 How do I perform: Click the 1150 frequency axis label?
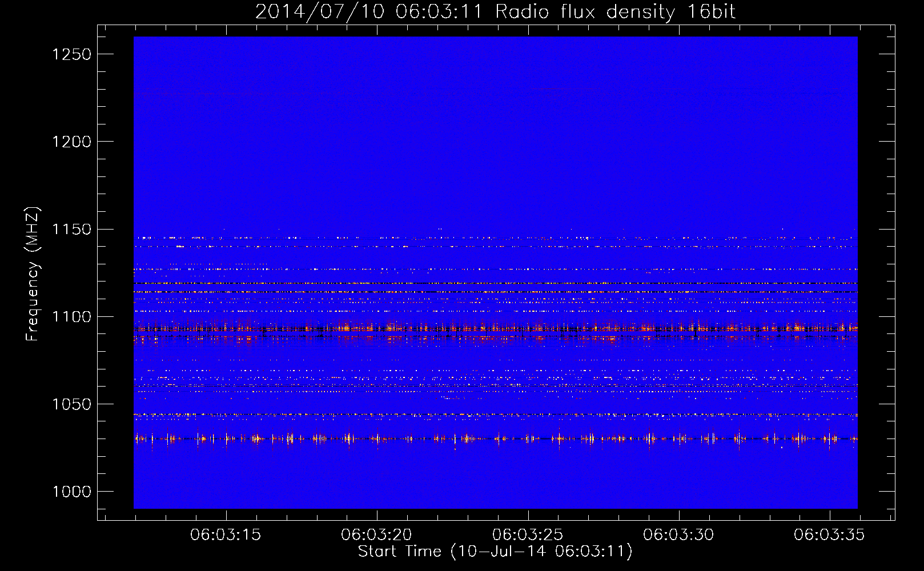[x=71, y=229]
